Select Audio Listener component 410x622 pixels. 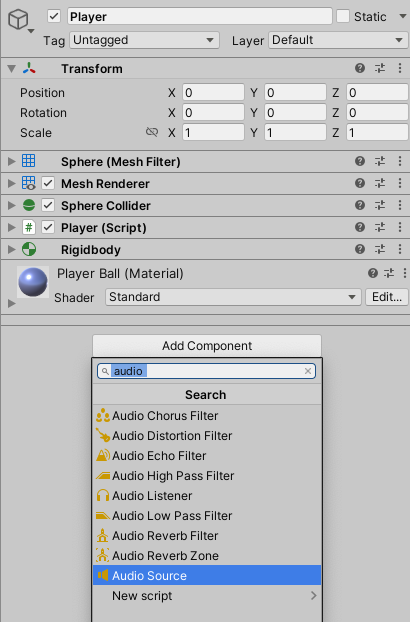tap(207, 495)
